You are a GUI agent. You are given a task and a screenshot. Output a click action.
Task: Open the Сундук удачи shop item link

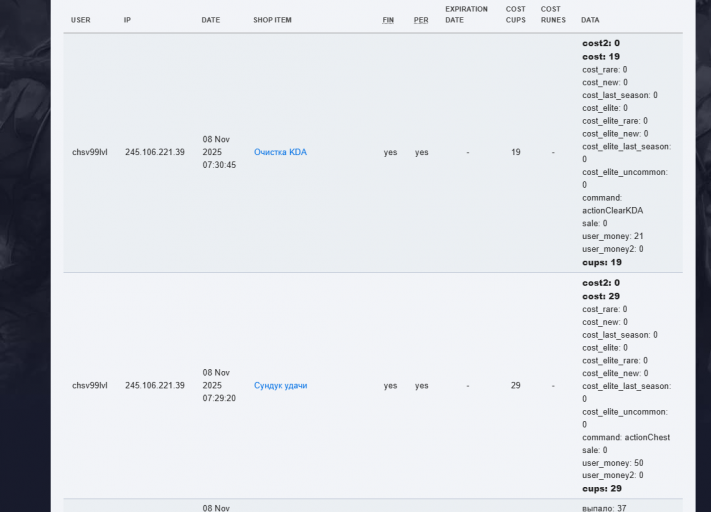point(281,385)
